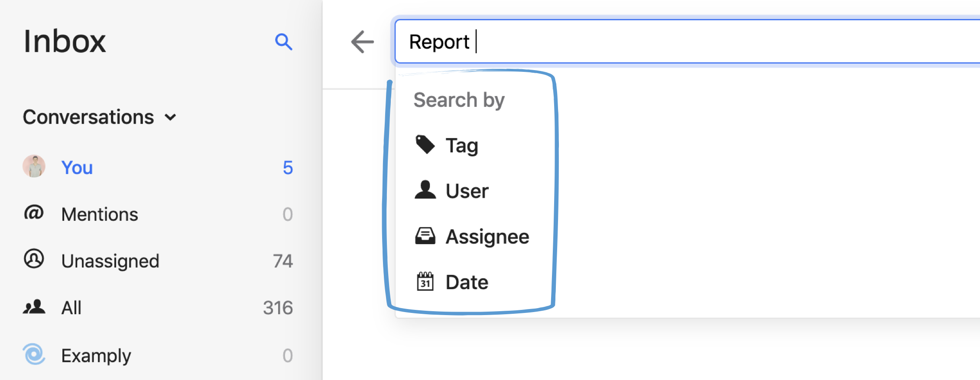Click the Search by heading
Screen dimensions: 980x380
459,100
